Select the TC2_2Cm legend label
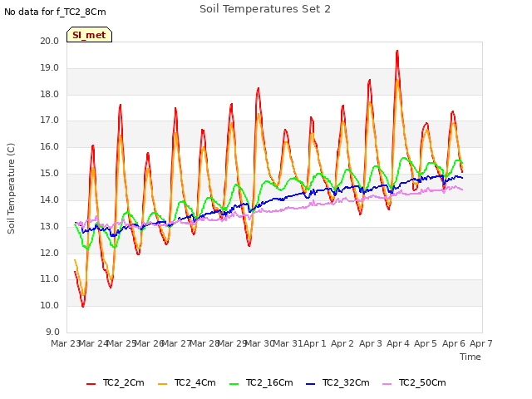This screenshot has width=532, height=399. point(124,382)
